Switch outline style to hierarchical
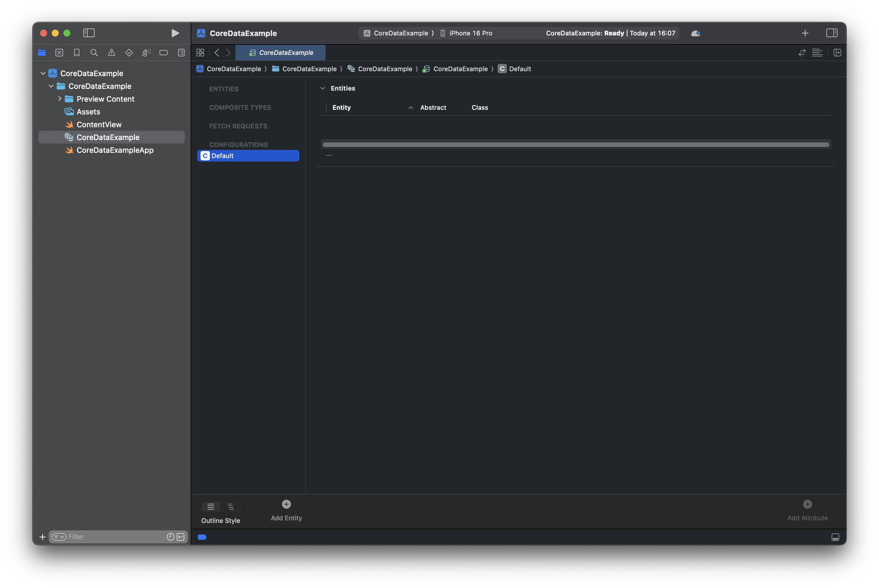The width and height of the screenshot is (879, 588). tap(231, 507)
